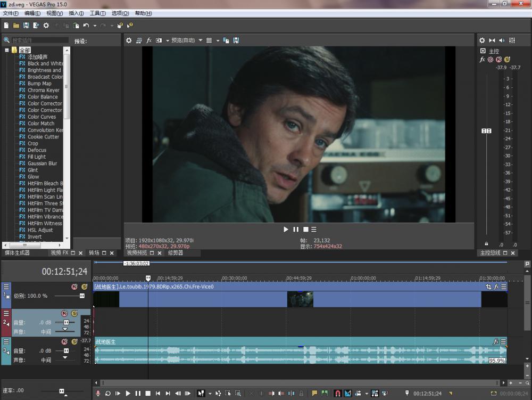
Task: Open event FX on the video clip header
Action: coord(496,287)
